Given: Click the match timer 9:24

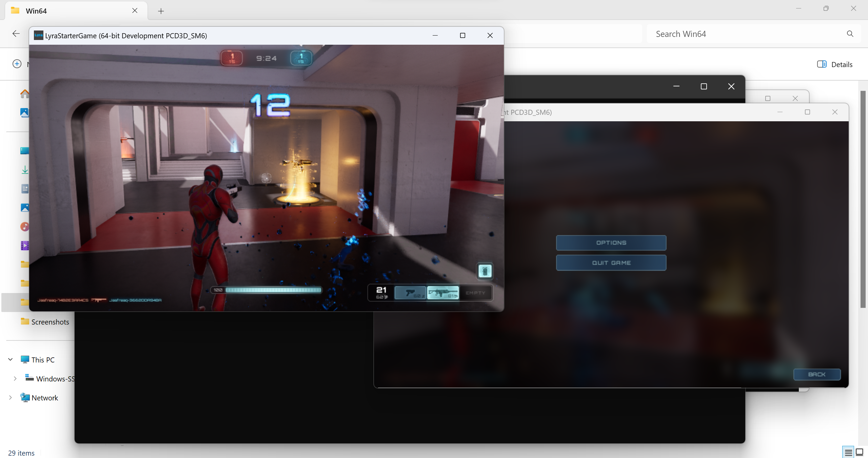Looking at the screenshot, I should 267,58.
